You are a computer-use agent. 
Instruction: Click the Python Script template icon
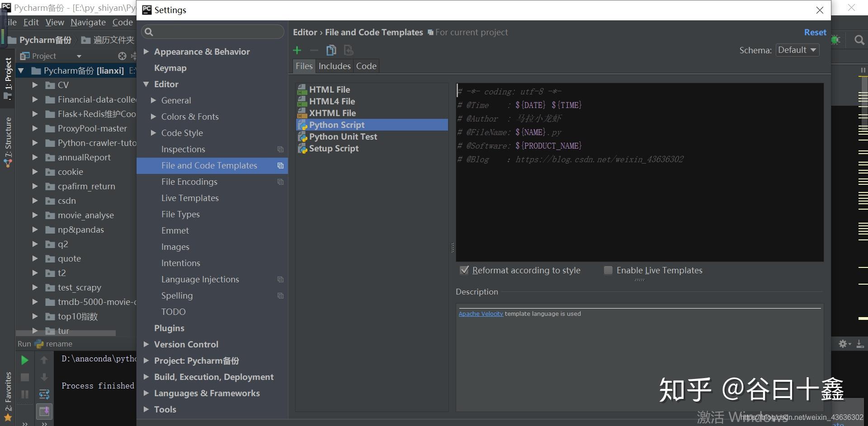click(x=302, y=125)
